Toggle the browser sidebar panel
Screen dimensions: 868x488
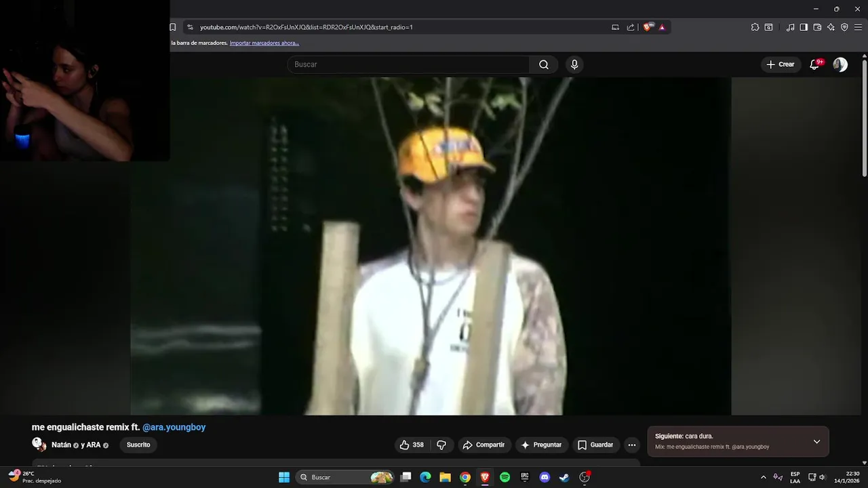point(804,27)
